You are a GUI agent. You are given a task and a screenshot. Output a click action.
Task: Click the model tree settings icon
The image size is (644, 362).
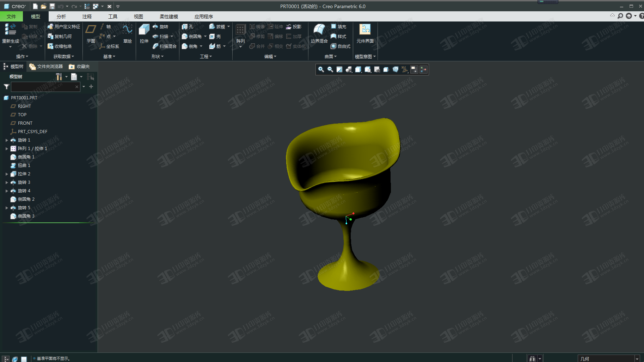point(59,76)
